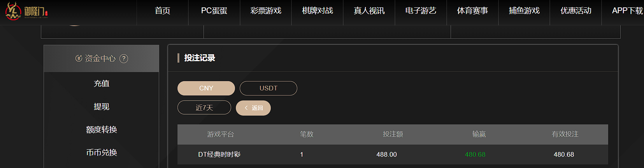Click the APP下载 link
644x168 pixels.
627,11
